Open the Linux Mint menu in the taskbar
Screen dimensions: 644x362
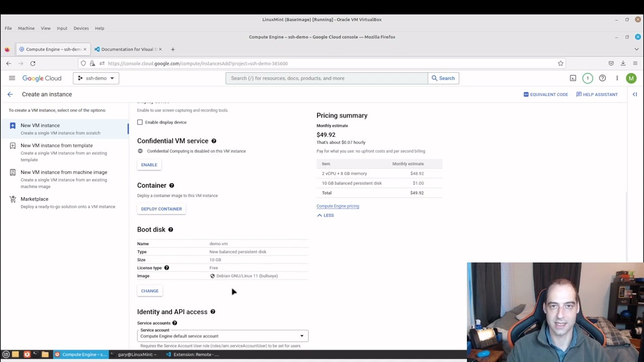tap(6, 354)
